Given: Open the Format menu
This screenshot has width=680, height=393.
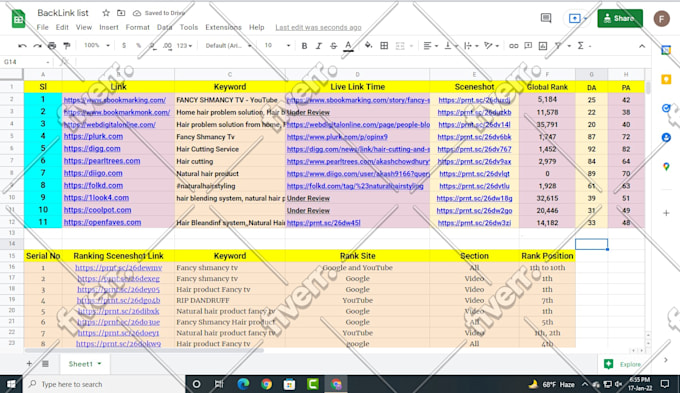Looking at the screenshot, I should (x=137, y=27).
